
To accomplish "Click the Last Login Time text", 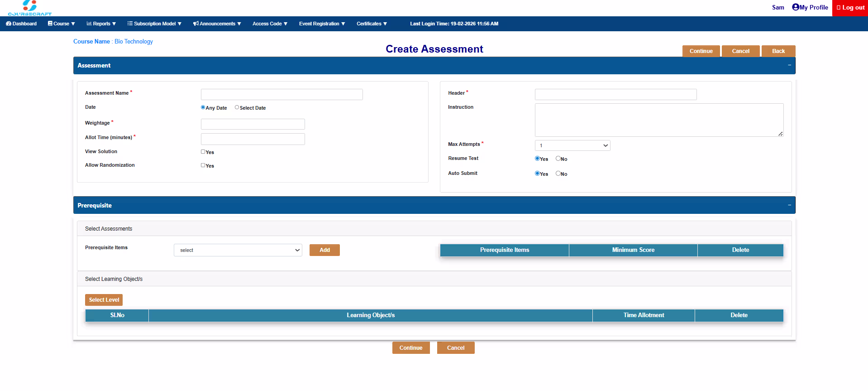I will coord(454,24).
